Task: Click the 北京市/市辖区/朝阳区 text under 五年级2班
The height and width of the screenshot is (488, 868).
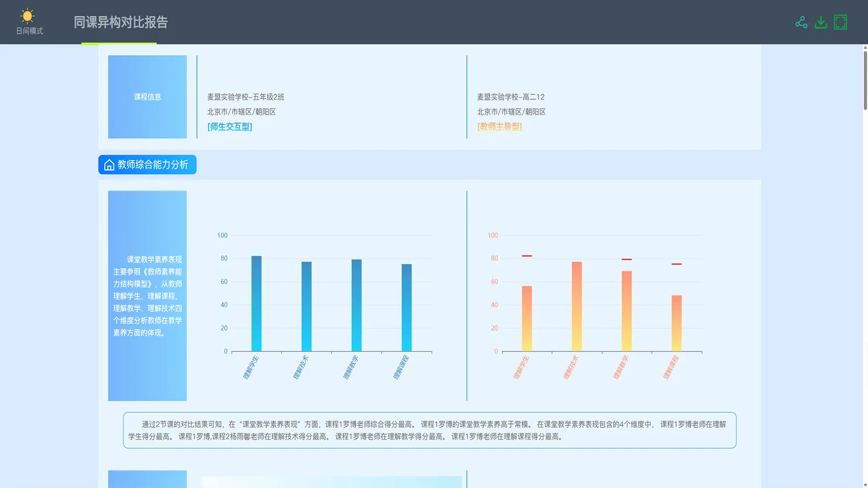Action: pos(241,112)
